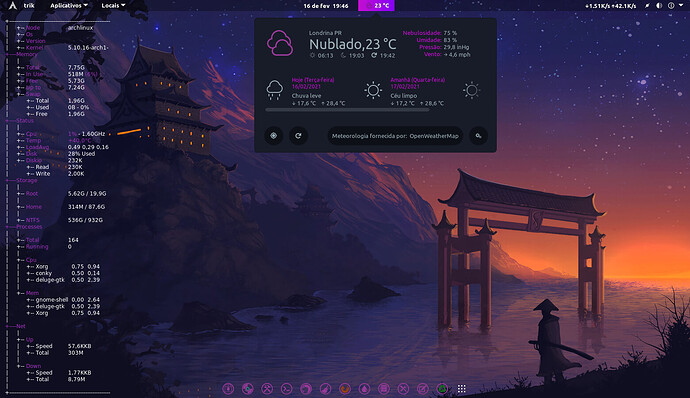Click the power icon in the top bar
This screenshot has height=398, width=690.
[x=671, y=6]
